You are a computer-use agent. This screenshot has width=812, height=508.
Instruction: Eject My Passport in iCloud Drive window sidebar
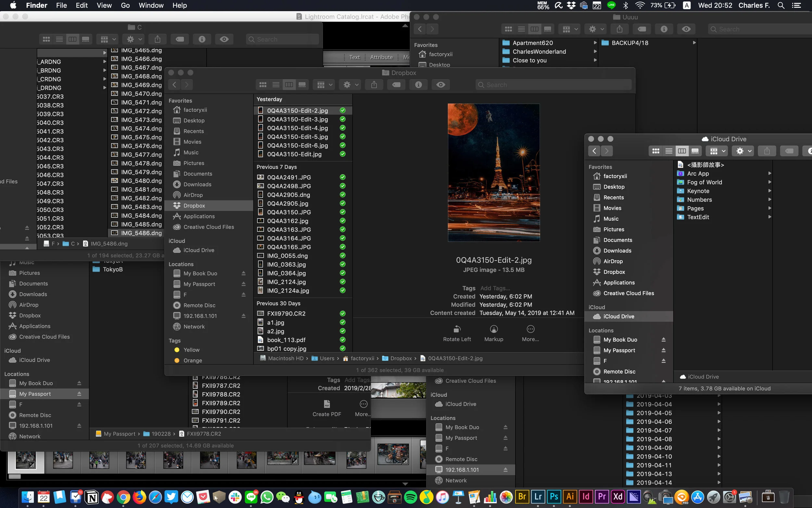point(664,350)
